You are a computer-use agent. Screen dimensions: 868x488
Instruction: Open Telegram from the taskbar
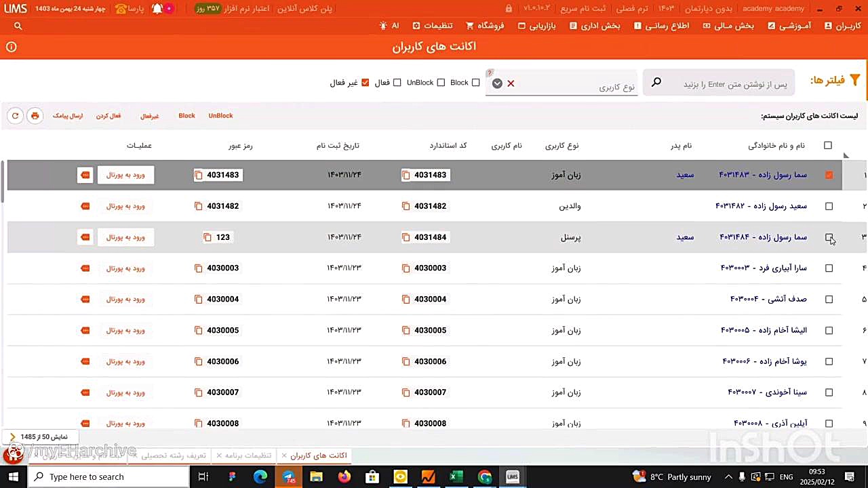288,477
